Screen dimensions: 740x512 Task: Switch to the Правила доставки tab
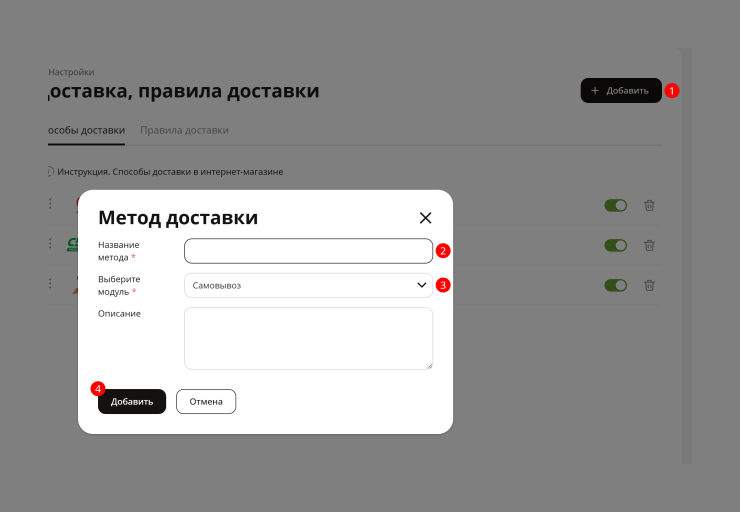coord(184,130)
